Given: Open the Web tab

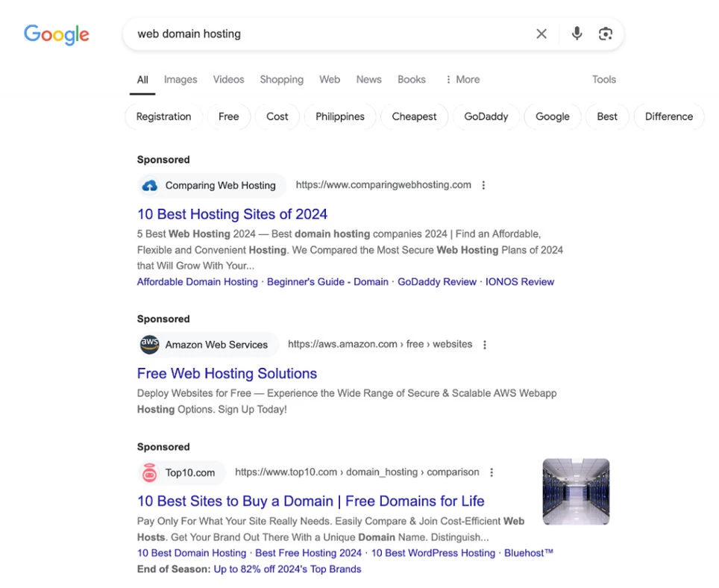Looking at the screenshot, I should tap(330, 79).
